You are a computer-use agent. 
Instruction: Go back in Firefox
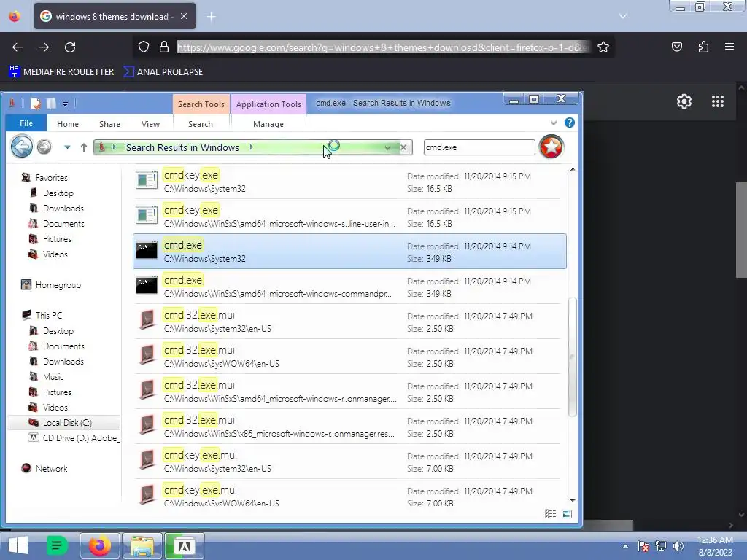(x=18, y=47)
